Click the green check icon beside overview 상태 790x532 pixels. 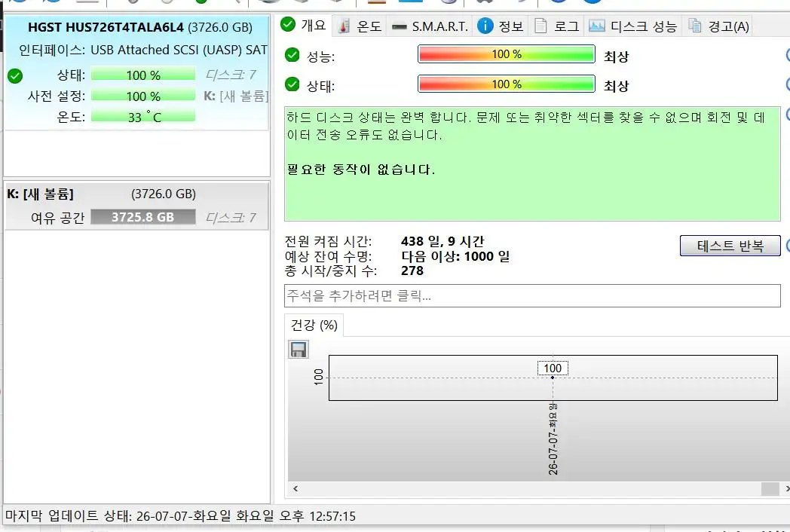pos(292,84)
